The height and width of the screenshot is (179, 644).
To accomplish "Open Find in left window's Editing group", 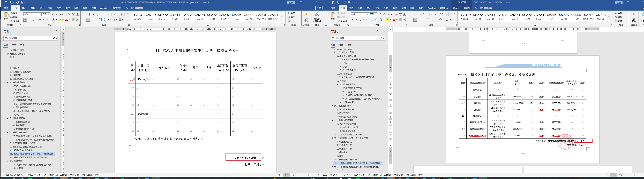I will pyautogui.click(x=292, y=13).
